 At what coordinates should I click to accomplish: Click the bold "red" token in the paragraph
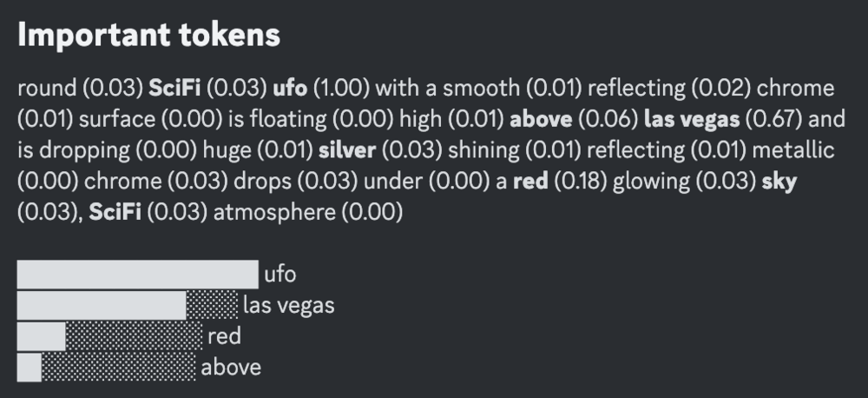click(x=530, y=182)
